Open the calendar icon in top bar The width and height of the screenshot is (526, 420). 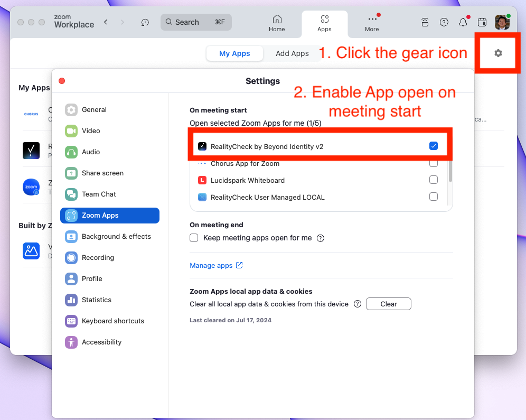(x=482, y=22)
